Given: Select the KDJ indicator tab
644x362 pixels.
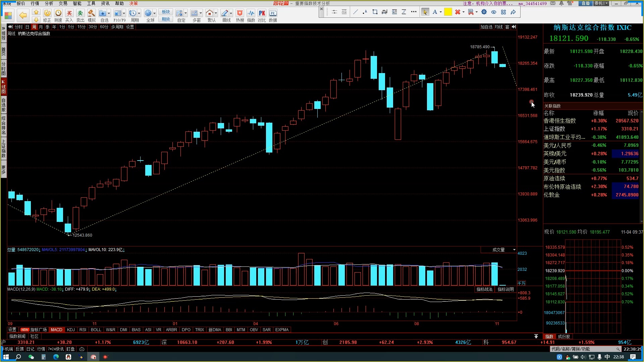Looking at the screenshot, I should click(71, 330).
